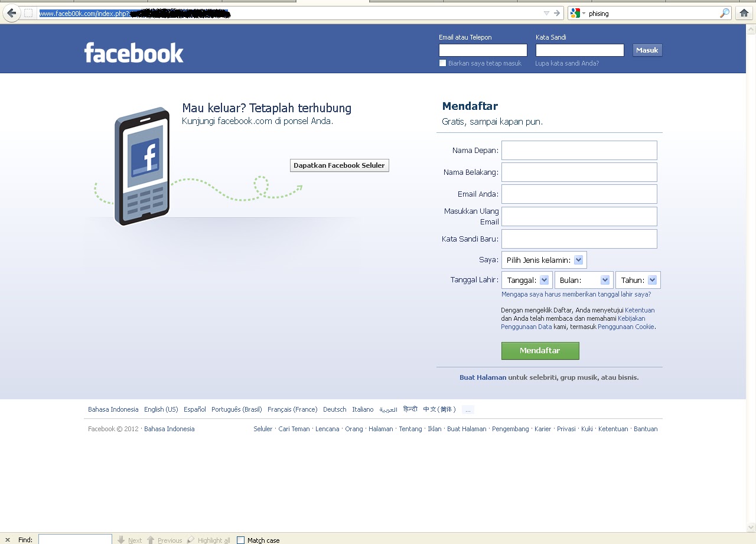
Task: Open the Lencana footer link
Action: (327, 429)
